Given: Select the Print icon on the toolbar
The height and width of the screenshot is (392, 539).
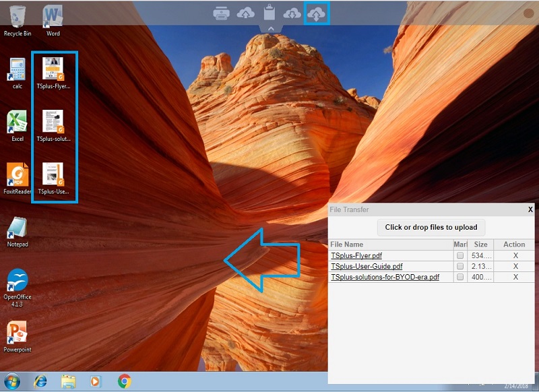Looking at the screenshot, I should coord(221,13).
